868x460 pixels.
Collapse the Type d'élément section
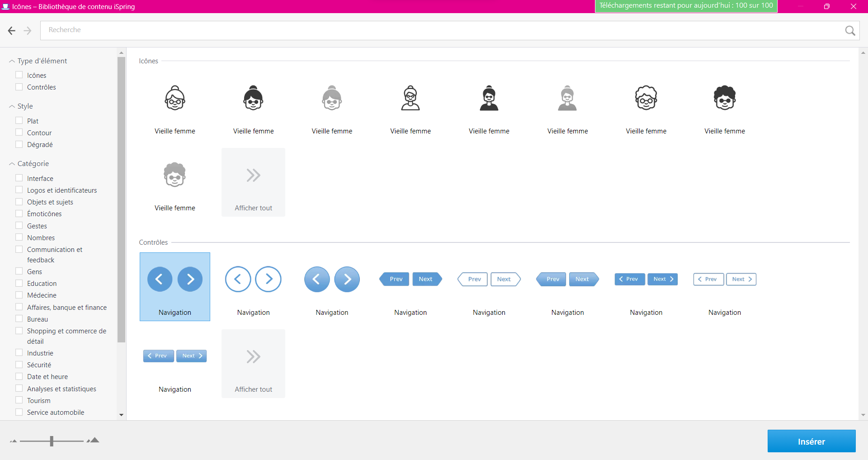(12, 61)
